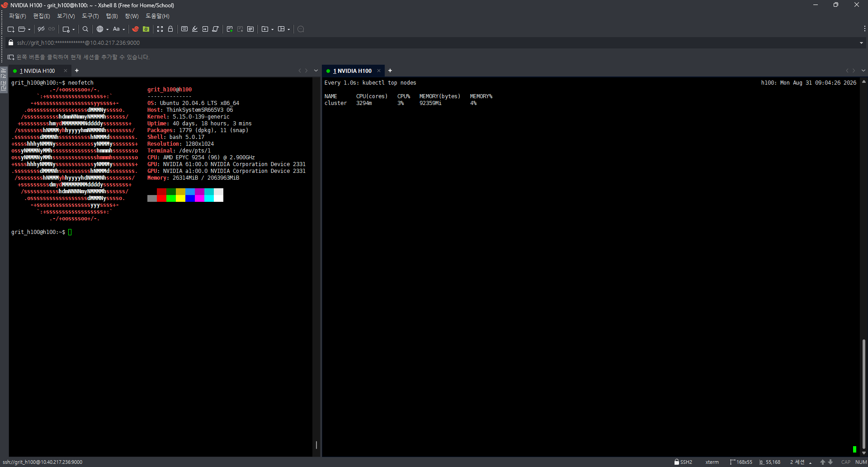This screenshot has width=868, height=467.
Task: Expand the encoding globe dropdown arrow
Action: point(108,29)
